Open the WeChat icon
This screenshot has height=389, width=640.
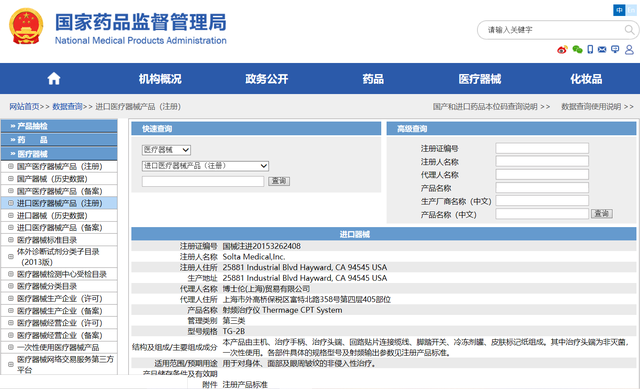577,50
